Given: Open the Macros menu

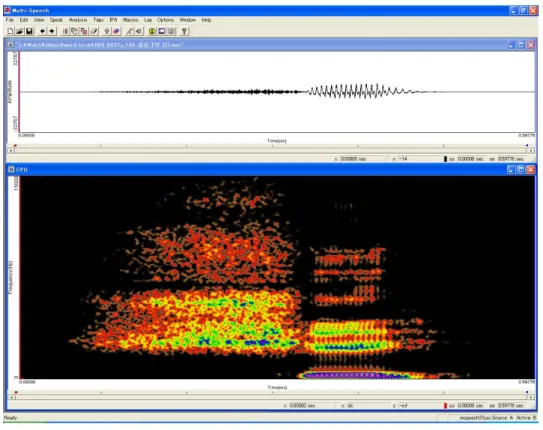Looking at the screenshot, I should 130,20.
